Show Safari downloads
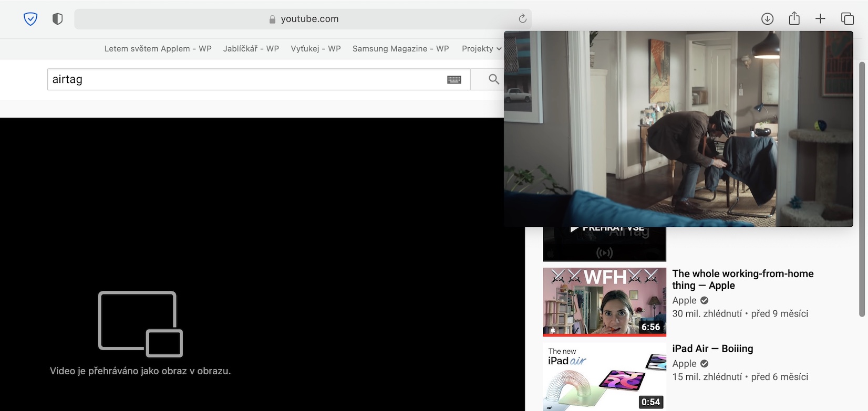 (767, 19)
